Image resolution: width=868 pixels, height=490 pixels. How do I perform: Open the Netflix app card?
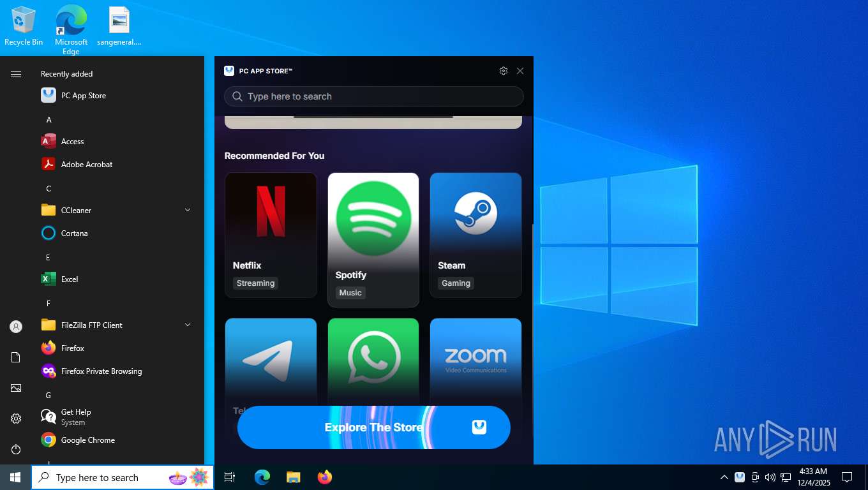pos(271,235)
